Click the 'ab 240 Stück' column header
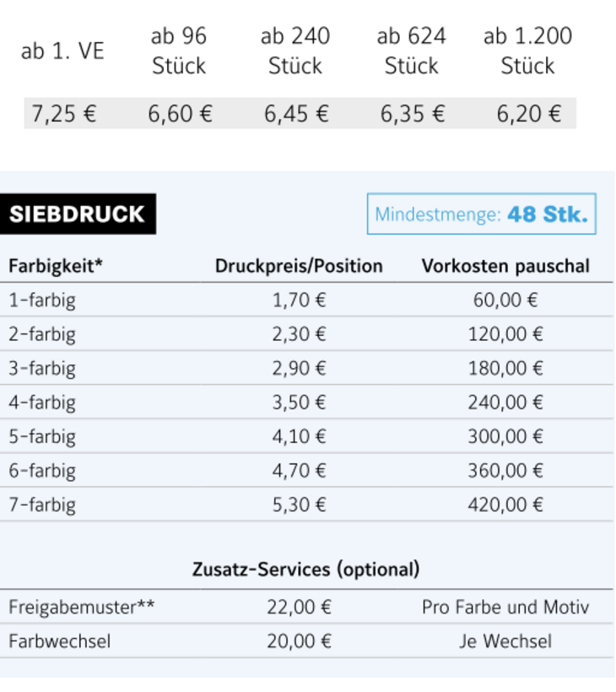Image resolution: width=616 pixels, height=692 pixels. (x=295, y=51)
